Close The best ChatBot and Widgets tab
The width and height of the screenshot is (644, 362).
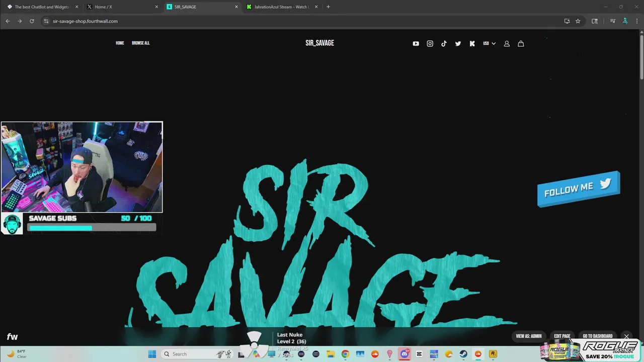[x=76, y=7]
